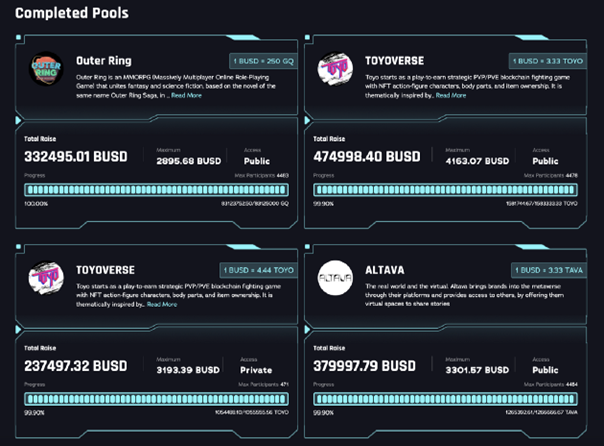Screen dimensions: 604x446
Task: Click the arrow marker beside Outer Ring card
Action: [x=18, y=120]
